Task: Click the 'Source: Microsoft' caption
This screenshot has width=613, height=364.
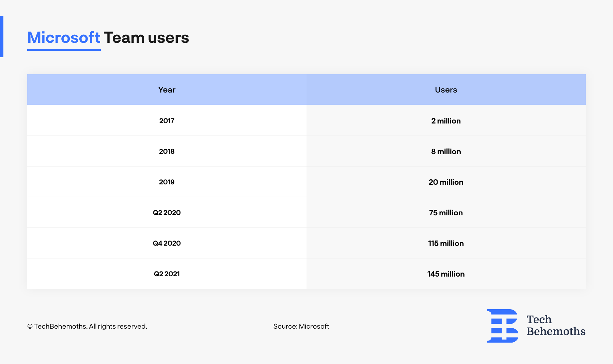Action: (x=301, y=326)
